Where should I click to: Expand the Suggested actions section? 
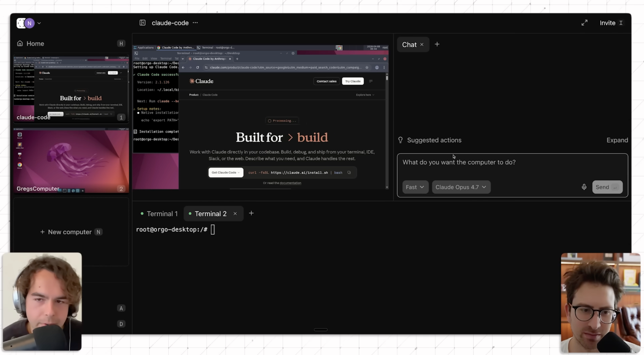pos(617,140)
